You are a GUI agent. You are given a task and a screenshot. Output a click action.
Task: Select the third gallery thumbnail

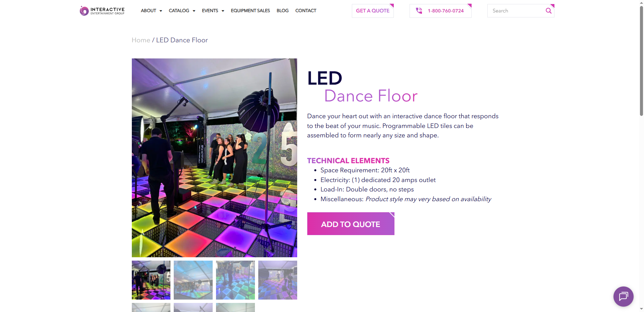pos(235,280)
